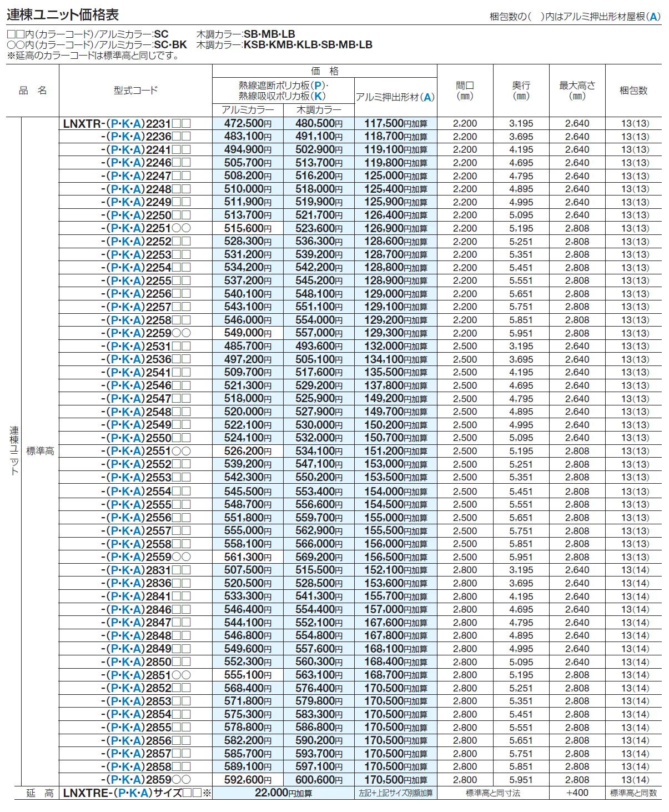Select model code -(P·K·A)2854
Screen dimensions: 669x812
click(146, 714)
